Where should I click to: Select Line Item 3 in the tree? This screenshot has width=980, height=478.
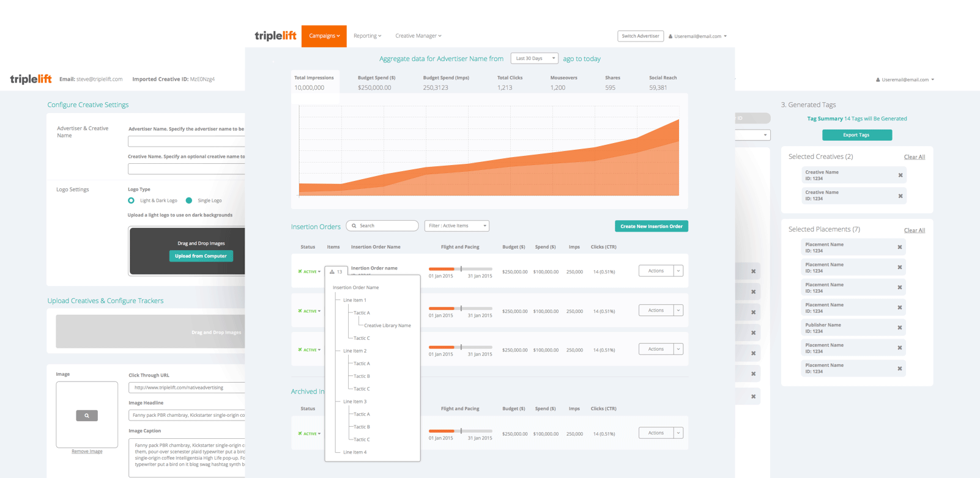pos(355,402)
